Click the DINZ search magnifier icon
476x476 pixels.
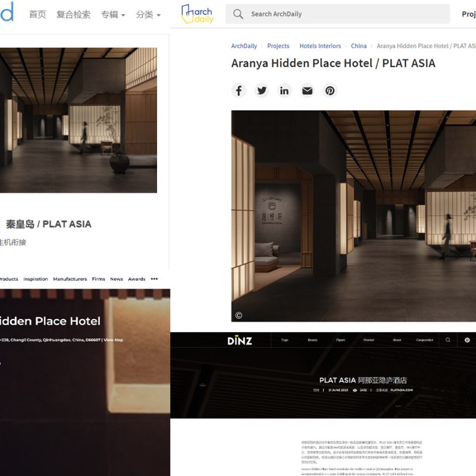click(x=448, y=340)
